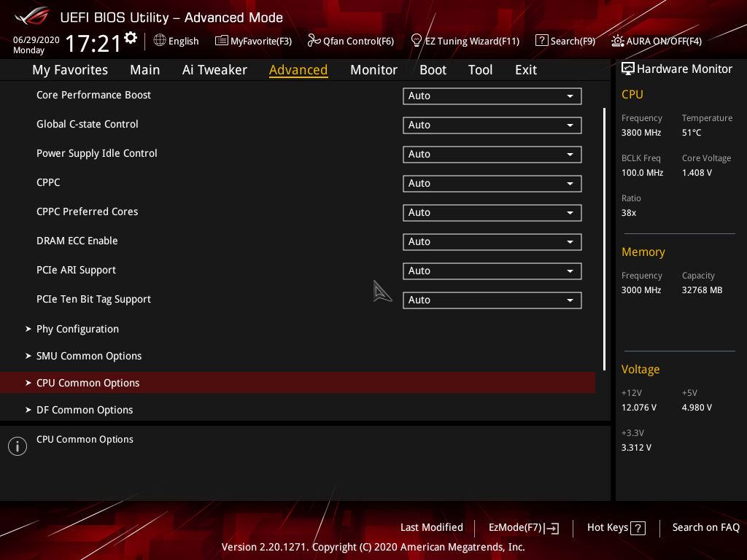Screen dimensions: 747x560
Task: Click the Qfan Control fan icon
Action: pos(314,41)
